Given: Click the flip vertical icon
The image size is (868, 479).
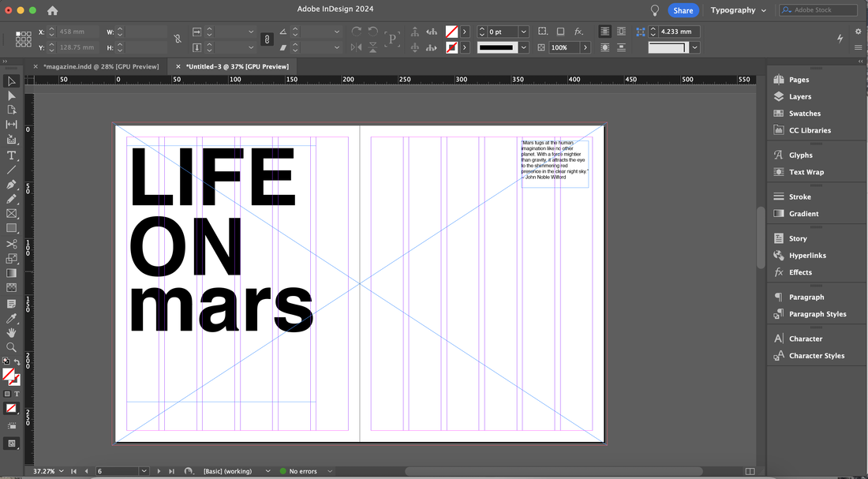Looking at the screenshot, I should point(372,47).
